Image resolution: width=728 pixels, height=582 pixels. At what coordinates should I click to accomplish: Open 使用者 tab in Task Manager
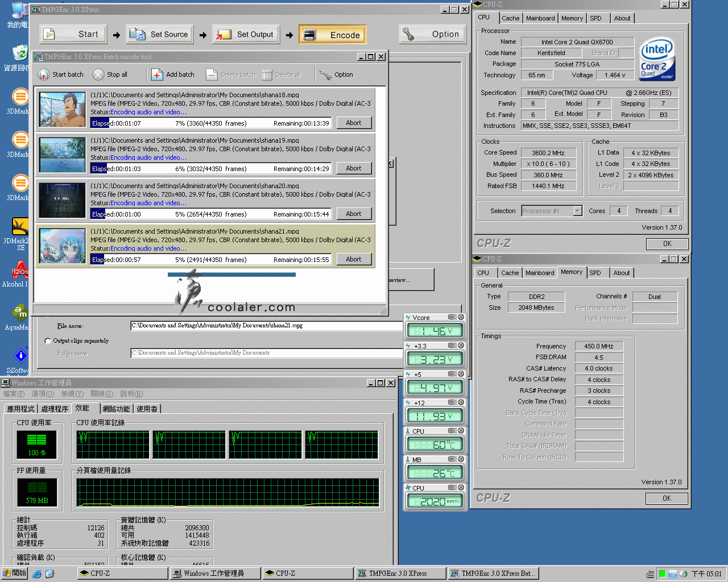[147, 409]
